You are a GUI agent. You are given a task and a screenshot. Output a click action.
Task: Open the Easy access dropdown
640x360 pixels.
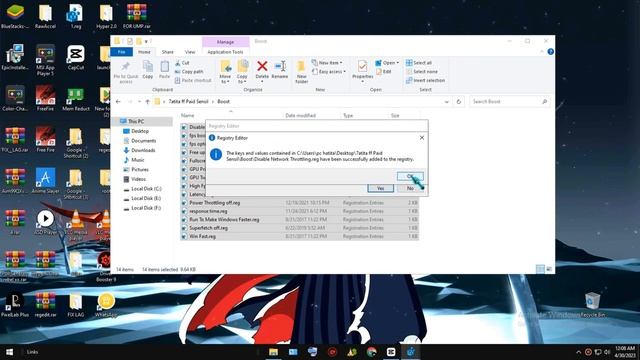329,71
